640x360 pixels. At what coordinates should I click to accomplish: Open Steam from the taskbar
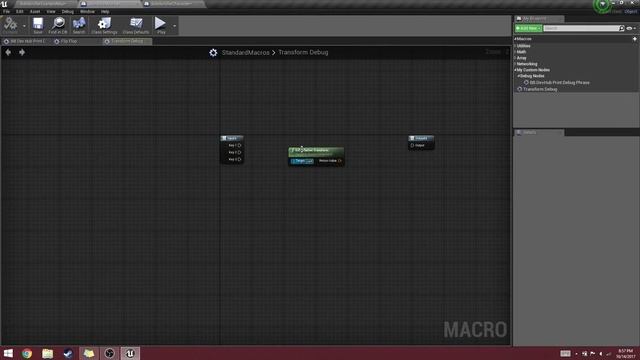click(68, 353)
